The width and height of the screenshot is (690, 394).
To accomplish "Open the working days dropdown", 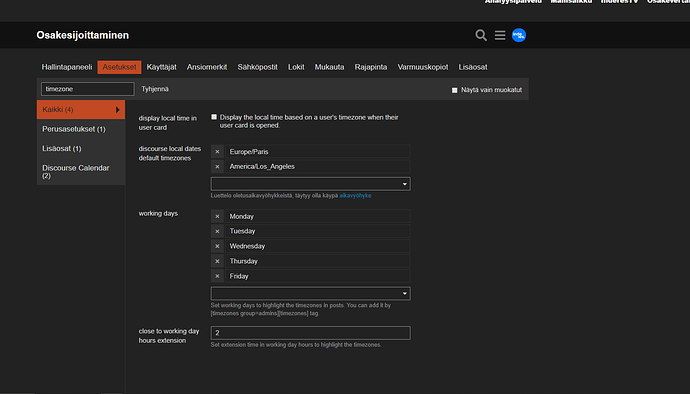I will point(311,294).
